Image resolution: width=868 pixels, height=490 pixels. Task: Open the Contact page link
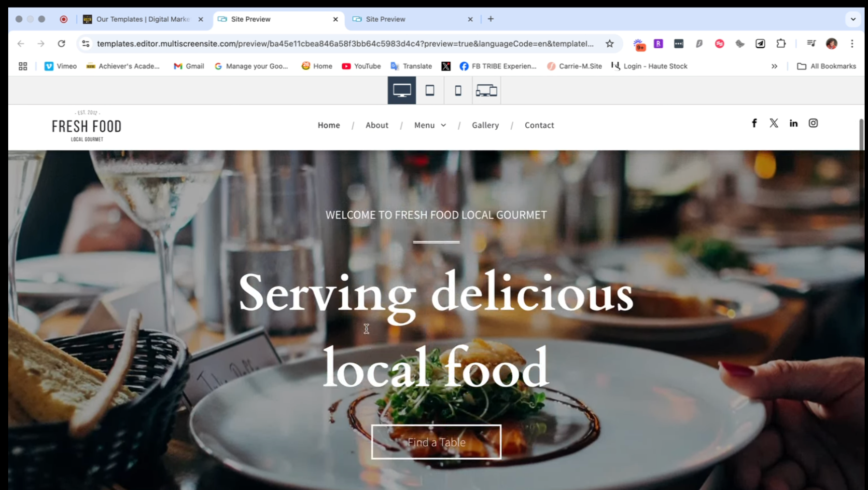(x=539, y=125)
